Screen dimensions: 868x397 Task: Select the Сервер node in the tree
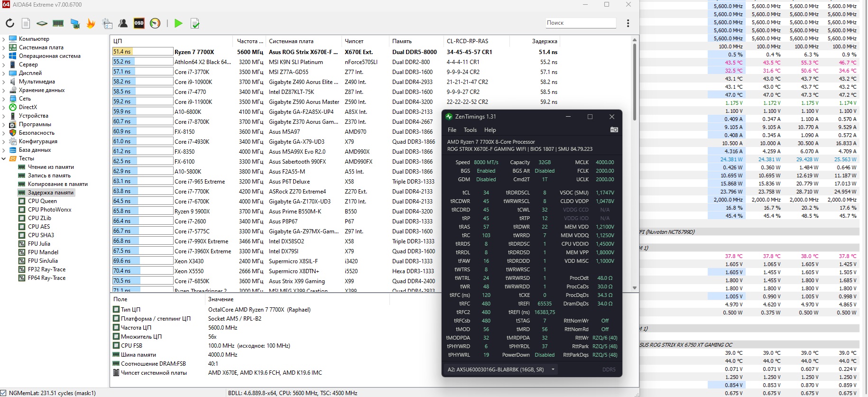point(28,65)
